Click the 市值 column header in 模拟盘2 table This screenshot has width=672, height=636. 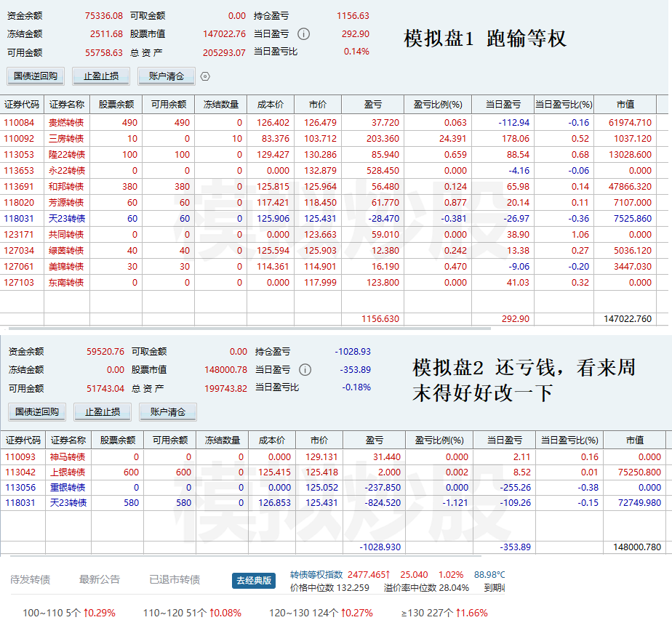[634, 440]
